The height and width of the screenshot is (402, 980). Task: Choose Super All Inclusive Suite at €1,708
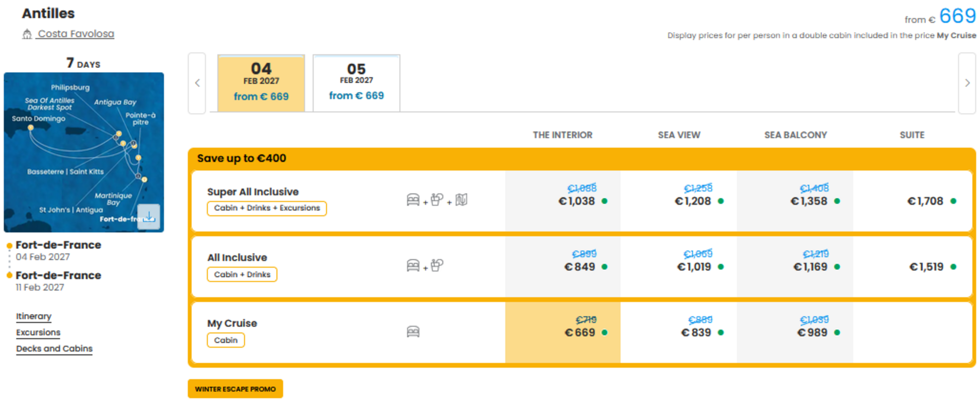[912, 201]
